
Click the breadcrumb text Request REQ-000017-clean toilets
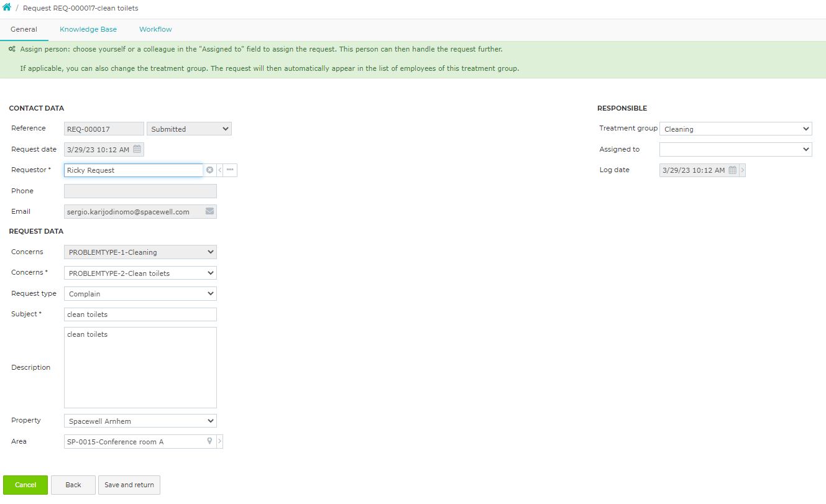coord(81,8)
